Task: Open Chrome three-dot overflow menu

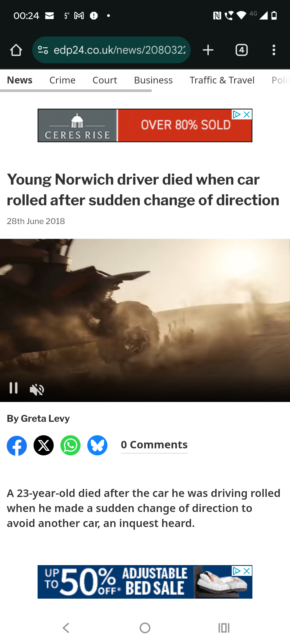Action: coord(274,50)
